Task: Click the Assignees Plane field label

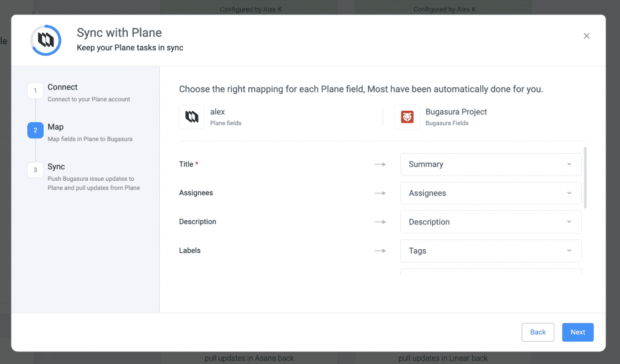Action: pos(196,193)
